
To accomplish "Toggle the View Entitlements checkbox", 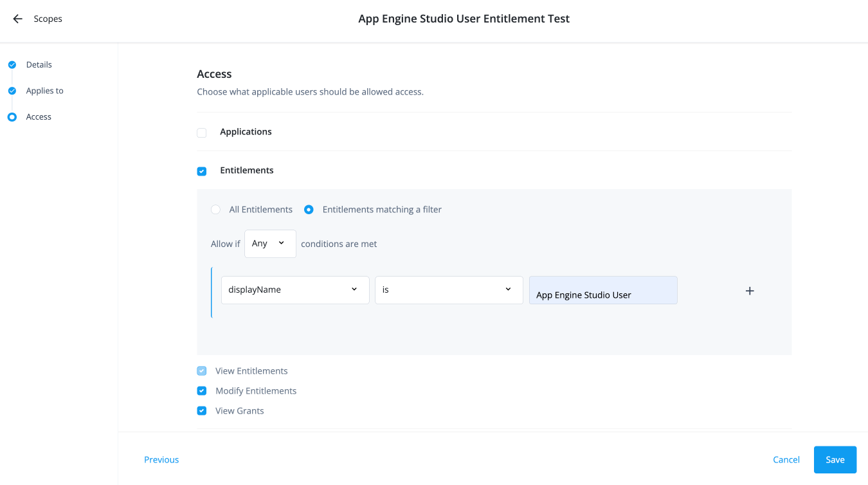I will 202,371.
